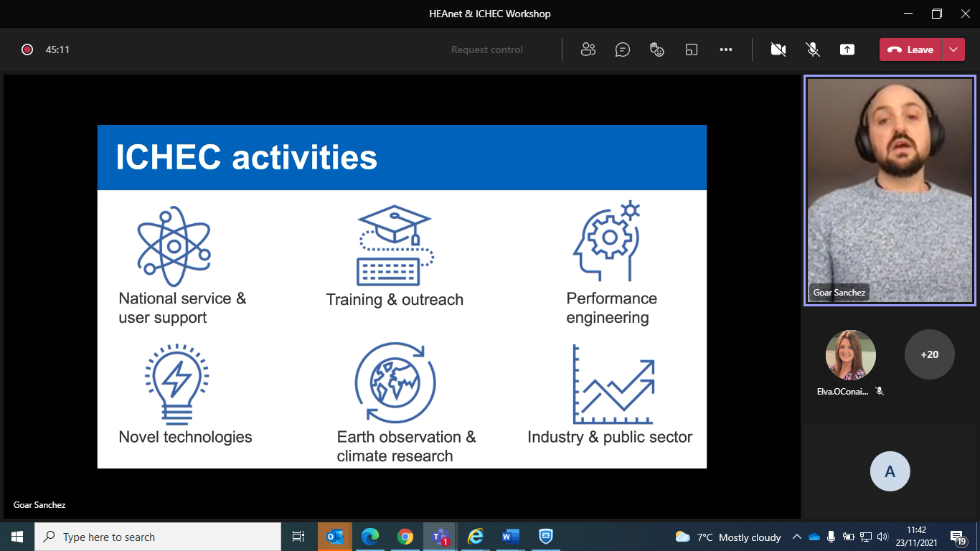980x551 pixels.
Task: Click the lightbulb Novel technologies icon
Action: click(x=177, y=384)
